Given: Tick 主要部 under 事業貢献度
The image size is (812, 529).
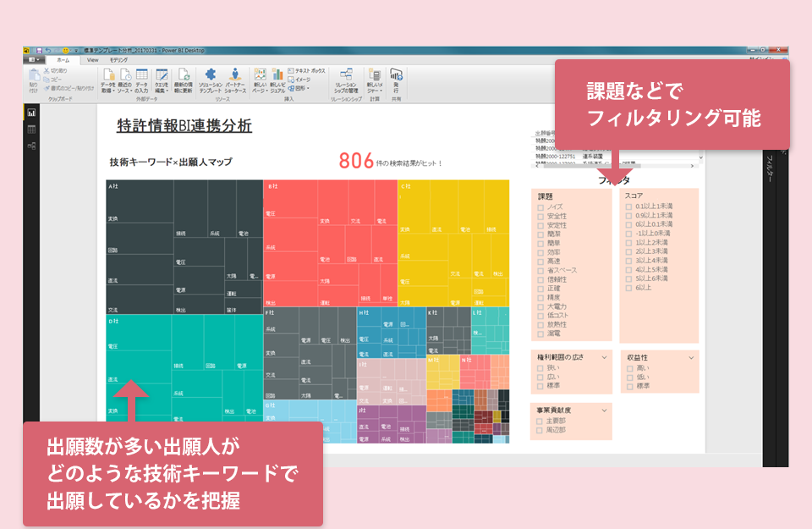Looking at the screenshot, I should point(540,422).
